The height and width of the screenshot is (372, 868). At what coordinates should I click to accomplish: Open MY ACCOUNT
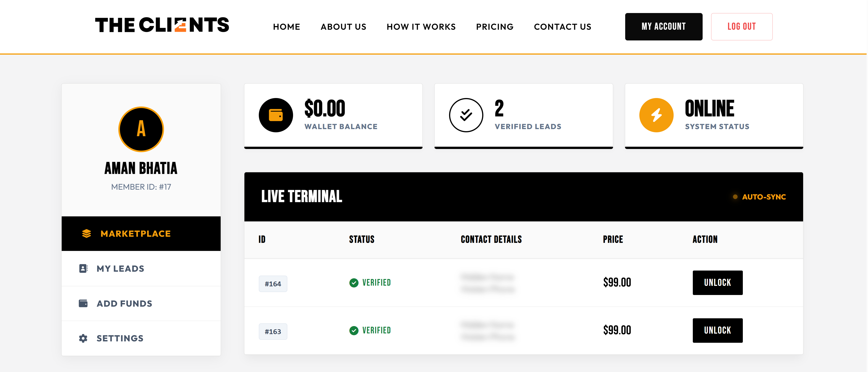[664, 26]
